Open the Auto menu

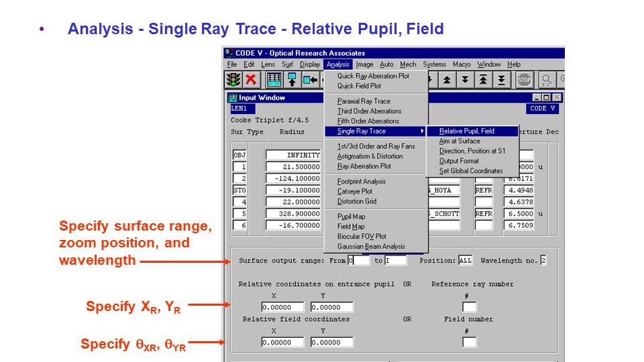point(386,64)
